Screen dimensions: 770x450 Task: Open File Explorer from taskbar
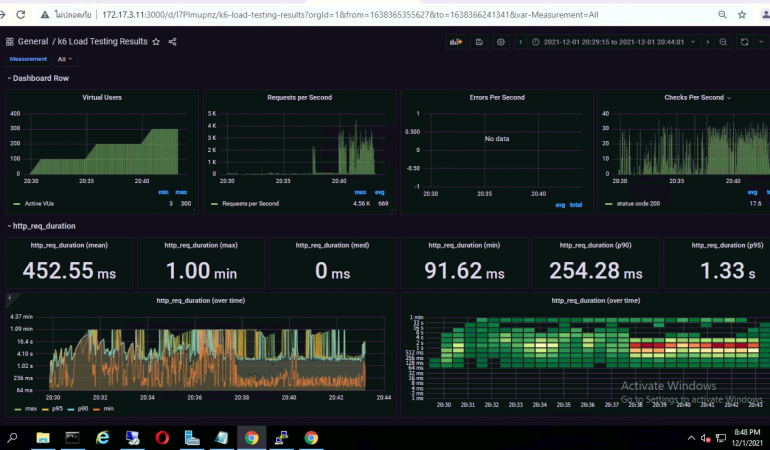click(x=43, y=437)
